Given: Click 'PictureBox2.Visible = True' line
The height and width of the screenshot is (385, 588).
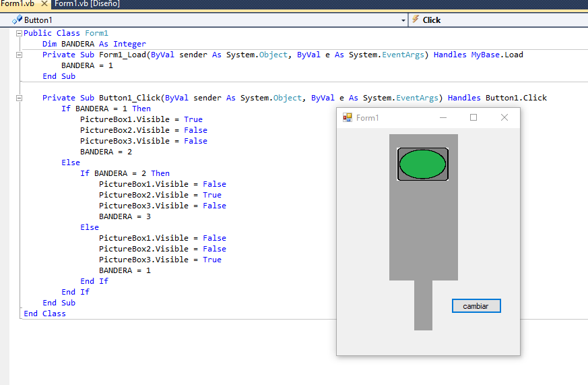Looking at the screenshot, I should pos(160,195).
